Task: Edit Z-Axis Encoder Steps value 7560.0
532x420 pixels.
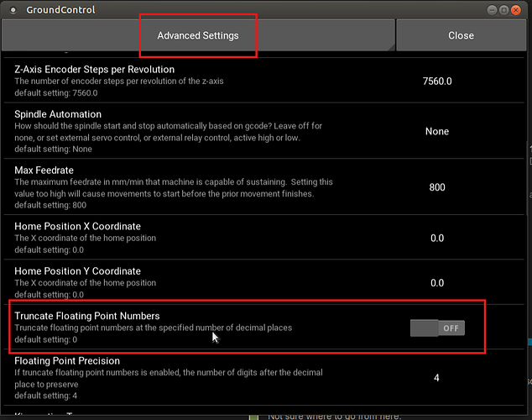Action: [x=437, y=81]
